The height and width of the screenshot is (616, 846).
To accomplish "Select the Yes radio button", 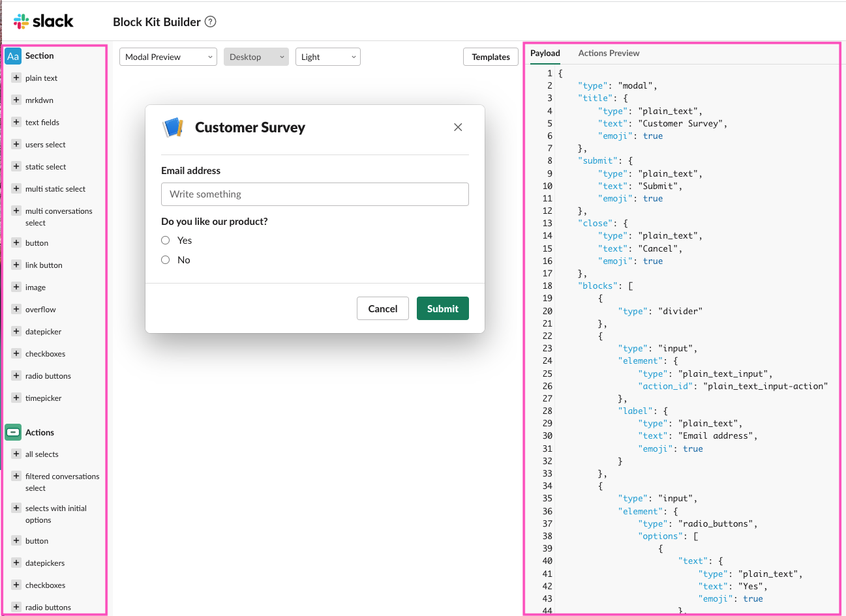I will 166,240.
